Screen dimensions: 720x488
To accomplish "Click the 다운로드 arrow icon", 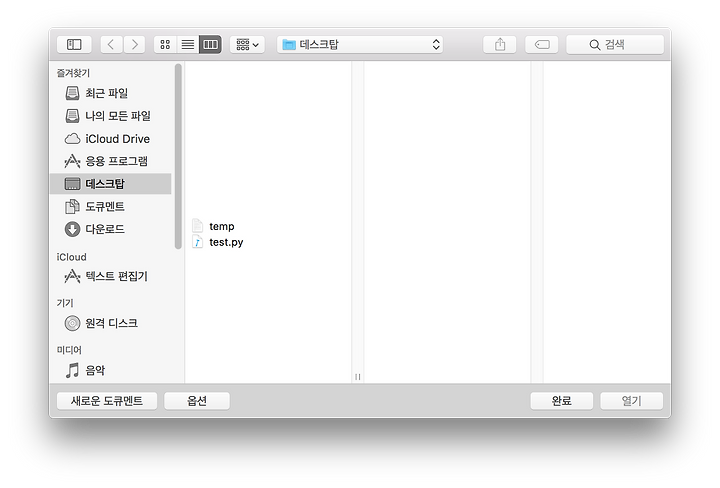I will pos(72,229).
